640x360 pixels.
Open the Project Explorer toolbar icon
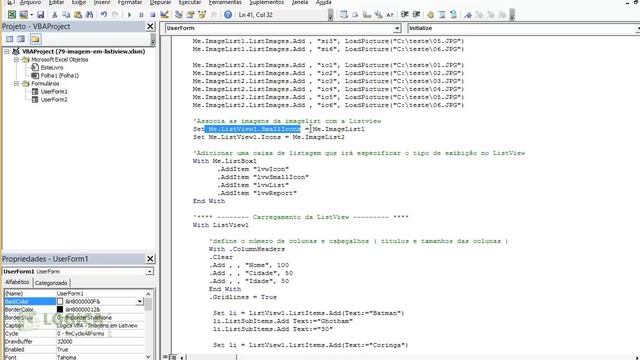[x=179, y=15]
